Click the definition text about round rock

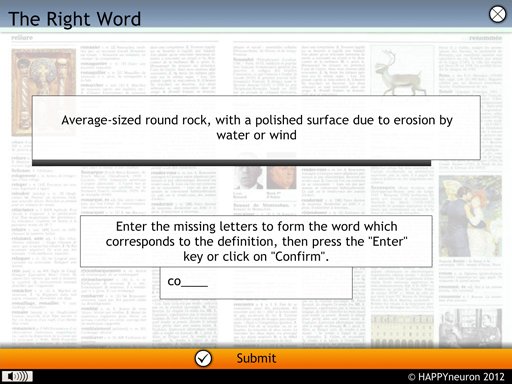[257, 127]
